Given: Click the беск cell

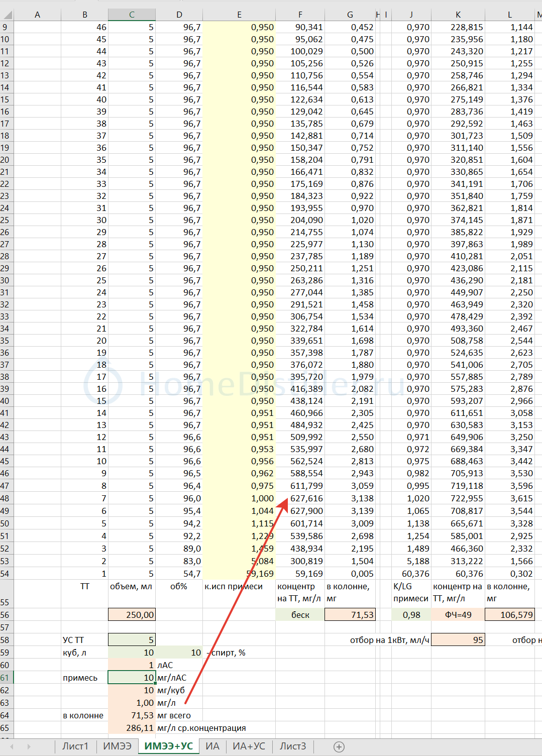Looking at the screenshot, I should [300, 615].
